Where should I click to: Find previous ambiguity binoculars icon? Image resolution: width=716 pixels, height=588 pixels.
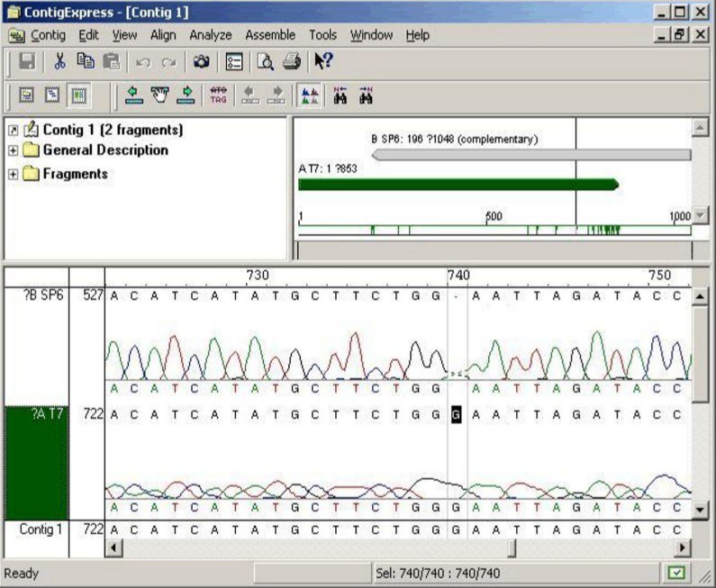(x=340, y=95)
